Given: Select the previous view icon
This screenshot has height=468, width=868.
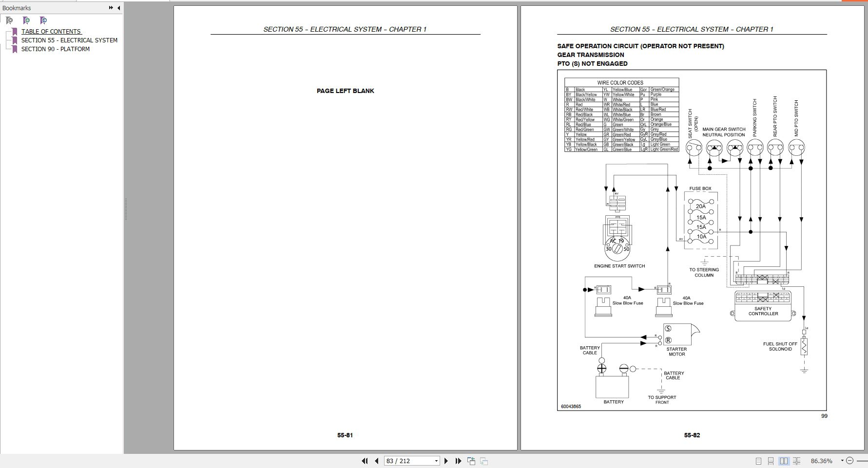Looking at the screenshot, I should 471,460.
